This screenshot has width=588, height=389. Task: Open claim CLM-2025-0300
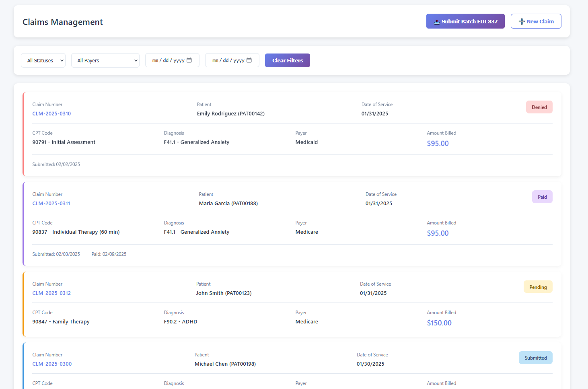point(52,364)
